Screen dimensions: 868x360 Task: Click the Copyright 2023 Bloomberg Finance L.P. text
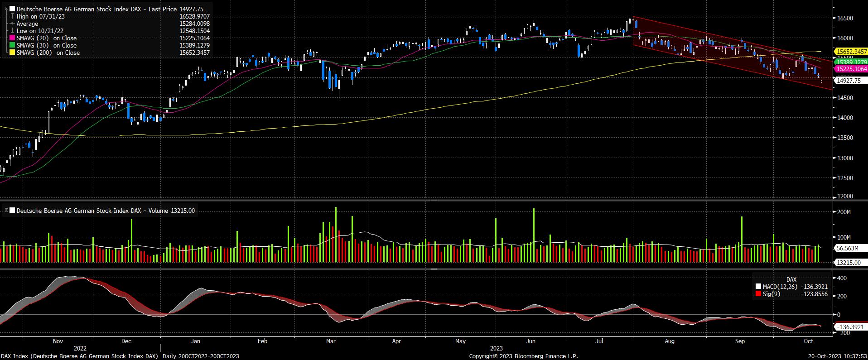click(x=523, y=356)
